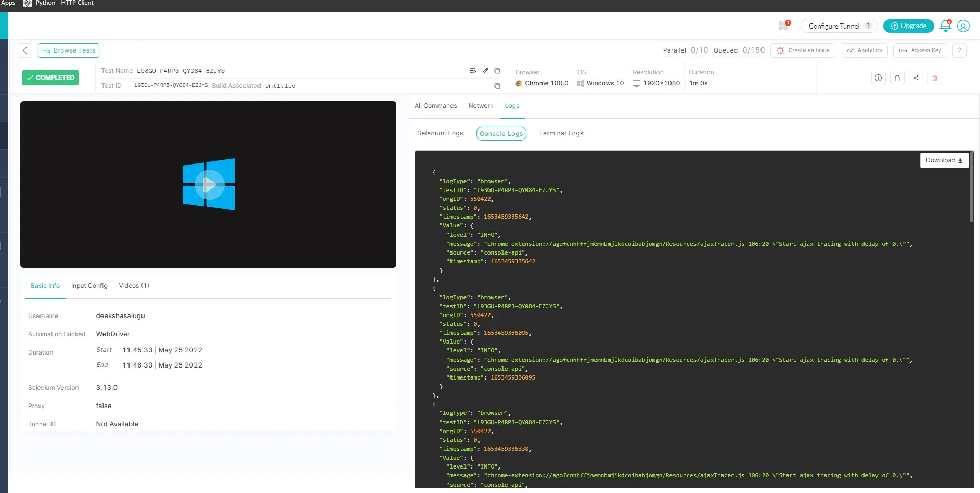Click the back arrow button
980x493 pixels.
pyautogui.click(x=25, y=50)
